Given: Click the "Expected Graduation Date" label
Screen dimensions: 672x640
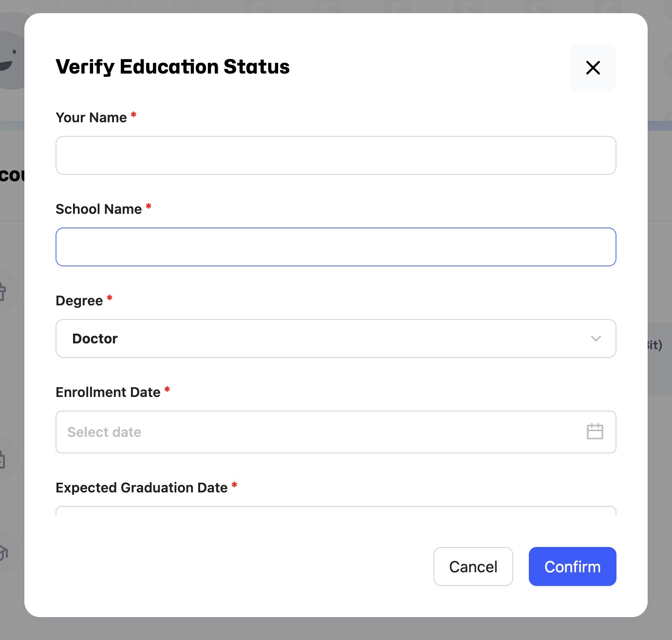Looking at the screenshot, I should (142, 488).
